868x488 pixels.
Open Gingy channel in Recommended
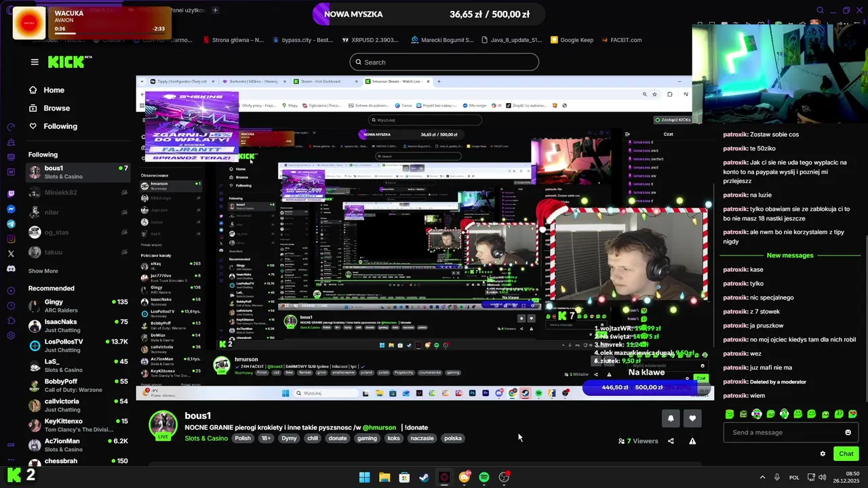[78, 306]
